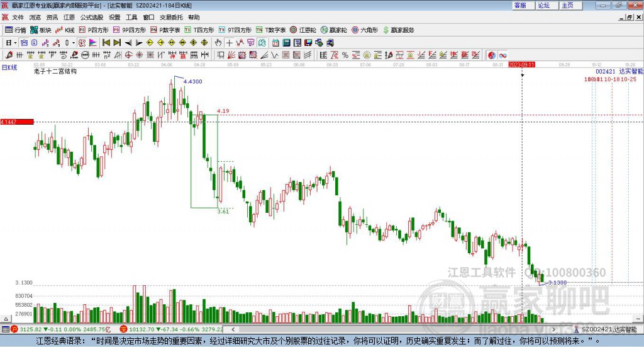644x347 pixels.
Task: Open the calendar icon in toolbar
Action: point(275,43)
